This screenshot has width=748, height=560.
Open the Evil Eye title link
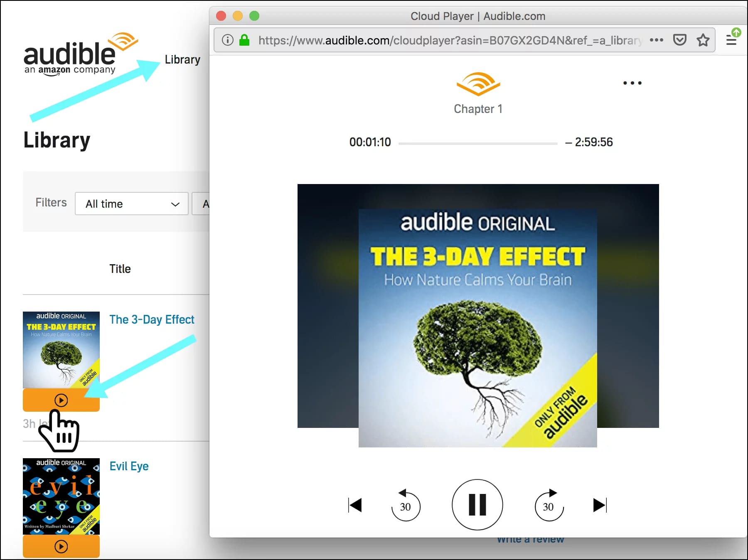[x=129, y=466]
